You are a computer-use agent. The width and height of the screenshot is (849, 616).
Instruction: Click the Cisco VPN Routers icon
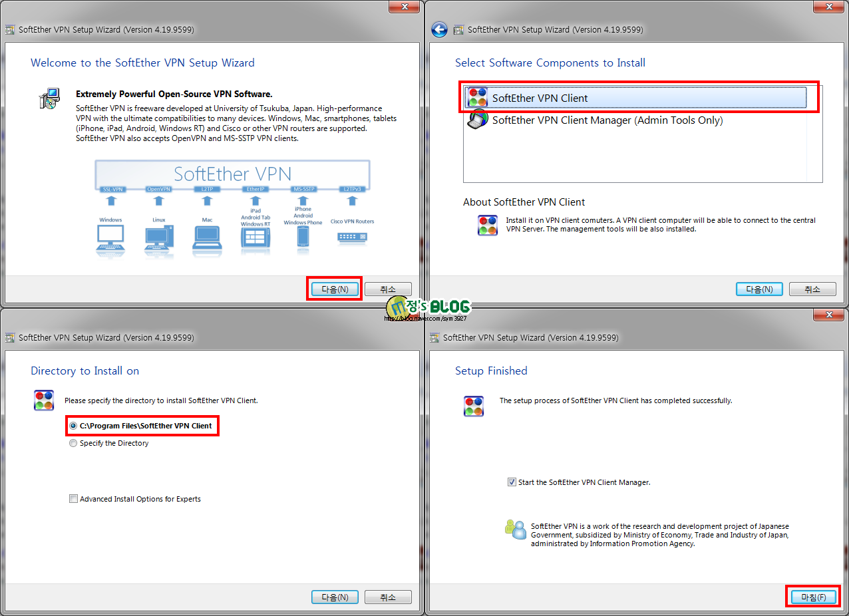352,237
